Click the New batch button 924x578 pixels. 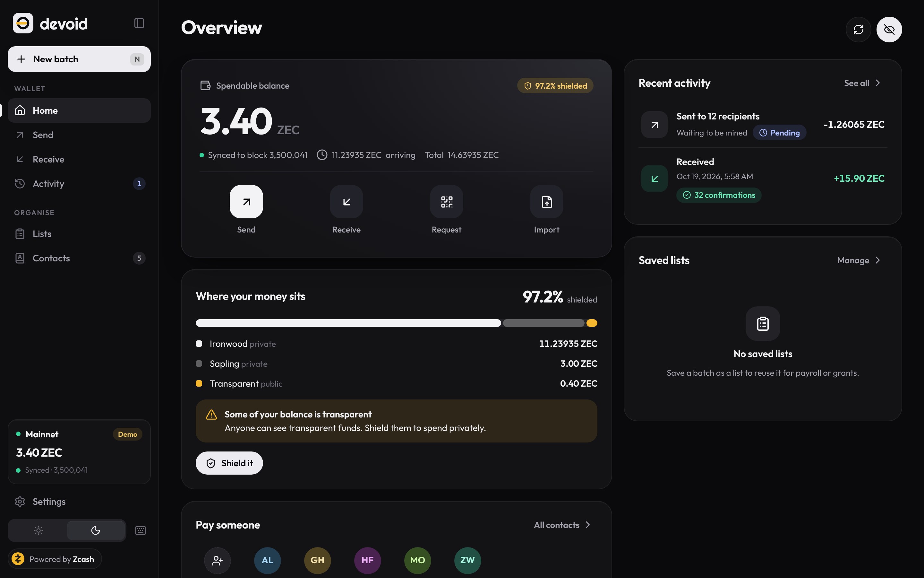pos(79,59)
